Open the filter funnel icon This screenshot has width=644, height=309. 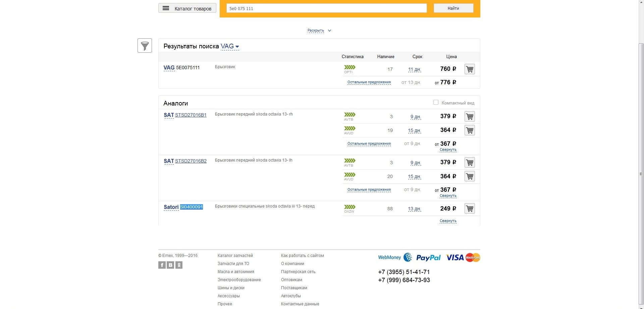(x=145, y=46)
